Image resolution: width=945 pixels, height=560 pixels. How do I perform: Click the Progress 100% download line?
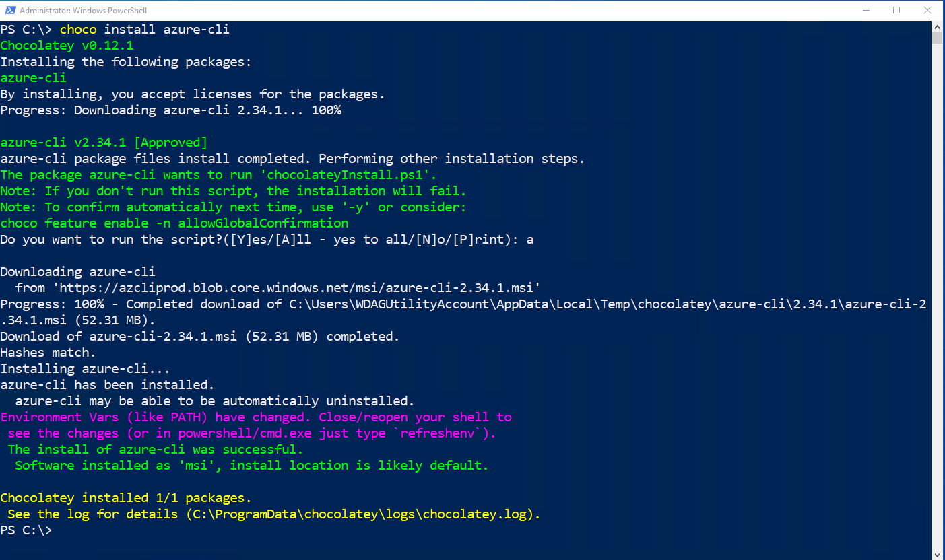pyautogui.click(x=202, y=304)
